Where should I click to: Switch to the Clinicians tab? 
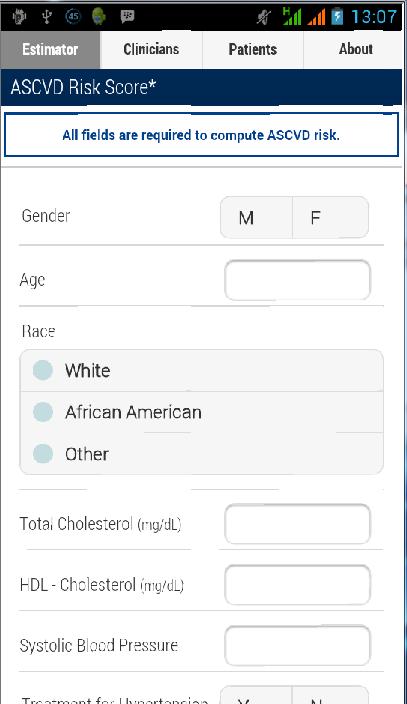pyautogui.click(x=151, y=49)
